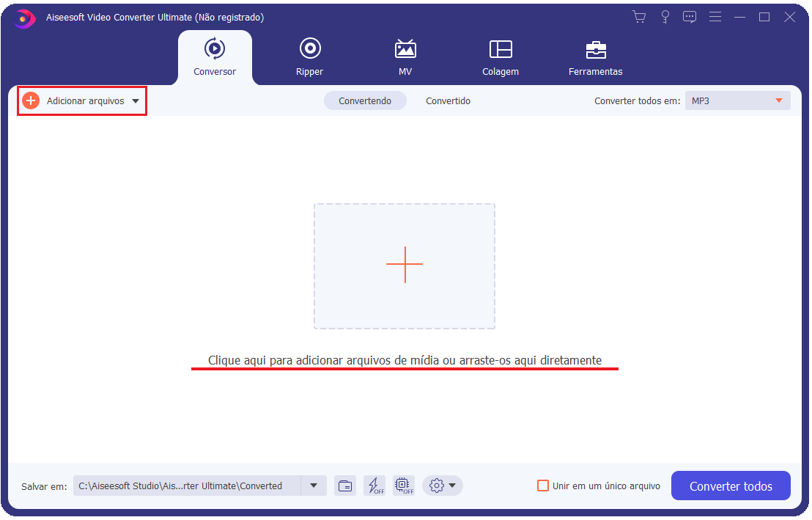Open the Colagem tab
The image size is (812, 520).
point(501,58)
